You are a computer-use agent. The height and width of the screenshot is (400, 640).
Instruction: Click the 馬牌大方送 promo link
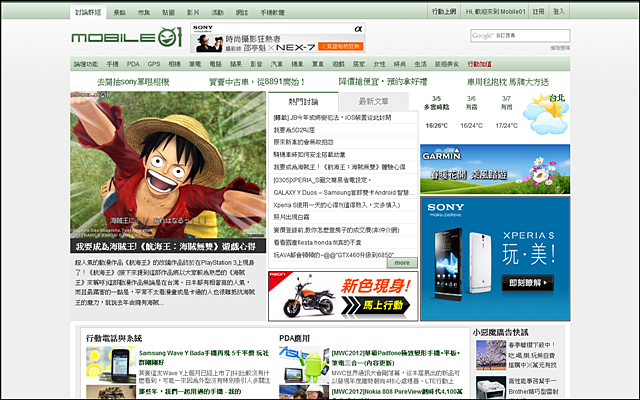pos(508,82)
